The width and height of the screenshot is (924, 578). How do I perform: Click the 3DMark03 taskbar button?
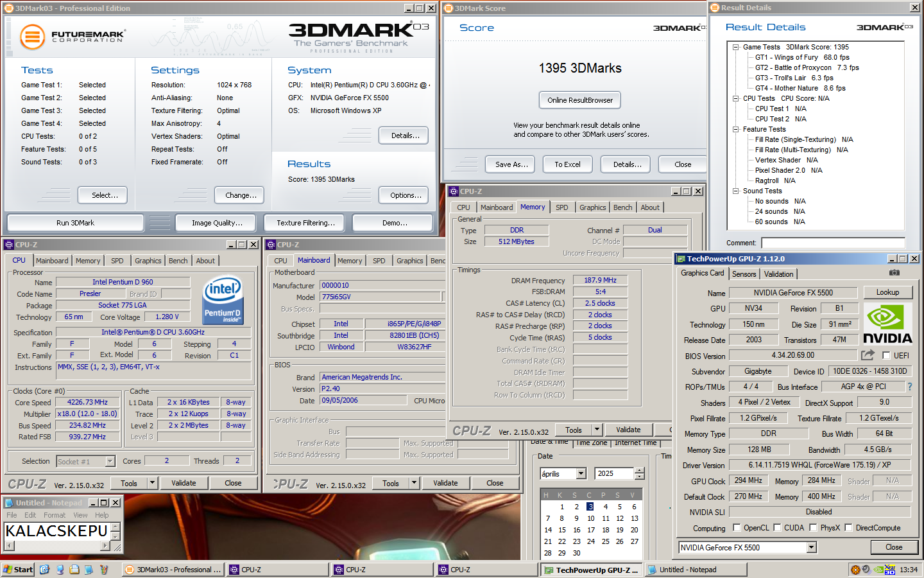click(173, 570)
